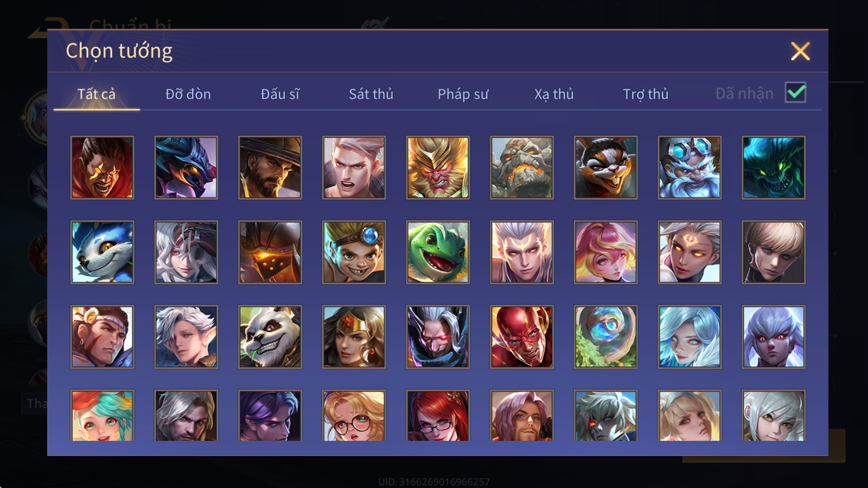Switch to the Trợ thủ tab
The image size is (868, 488).
[x=646, y=94]
